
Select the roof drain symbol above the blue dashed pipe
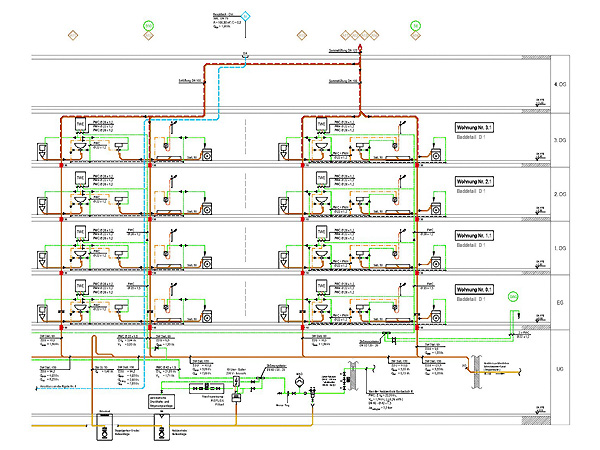pos(245,56)
